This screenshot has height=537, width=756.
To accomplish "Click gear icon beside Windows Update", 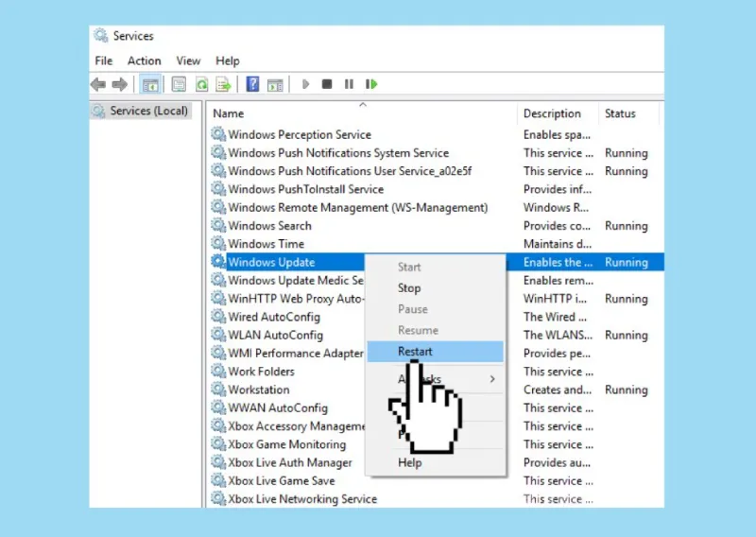I will tap(218, 262).
